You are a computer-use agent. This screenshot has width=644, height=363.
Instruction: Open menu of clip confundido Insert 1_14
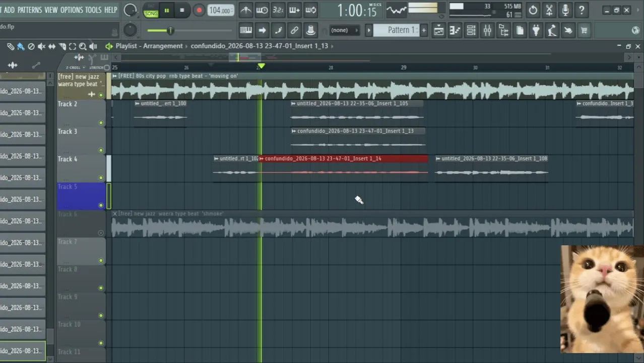[262, 159]
